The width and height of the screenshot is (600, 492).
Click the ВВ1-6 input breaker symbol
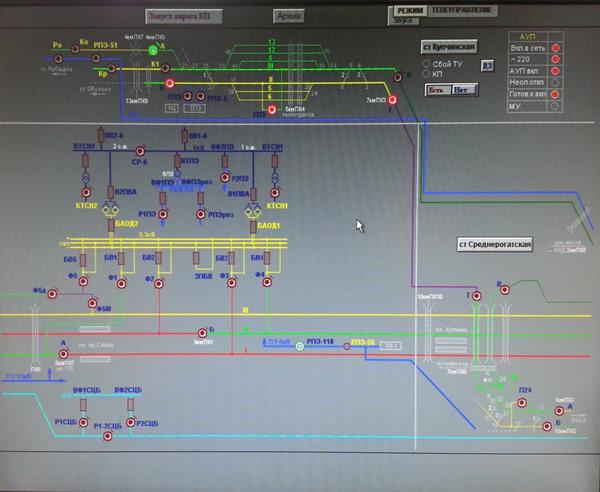click(184, 136)
